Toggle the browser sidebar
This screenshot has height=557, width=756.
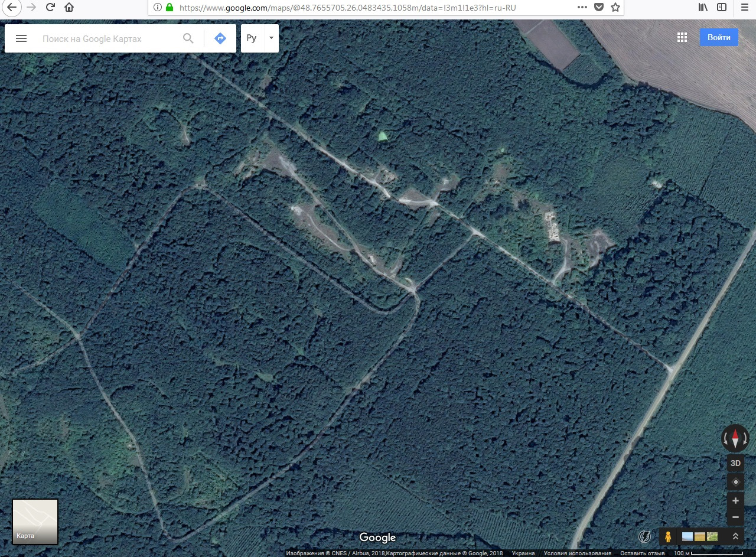point(722,8)
